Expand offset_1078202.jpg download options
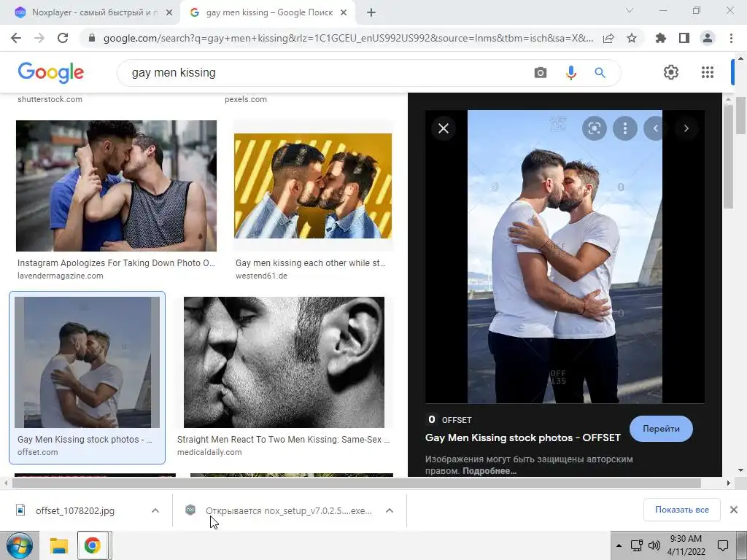 155,510
